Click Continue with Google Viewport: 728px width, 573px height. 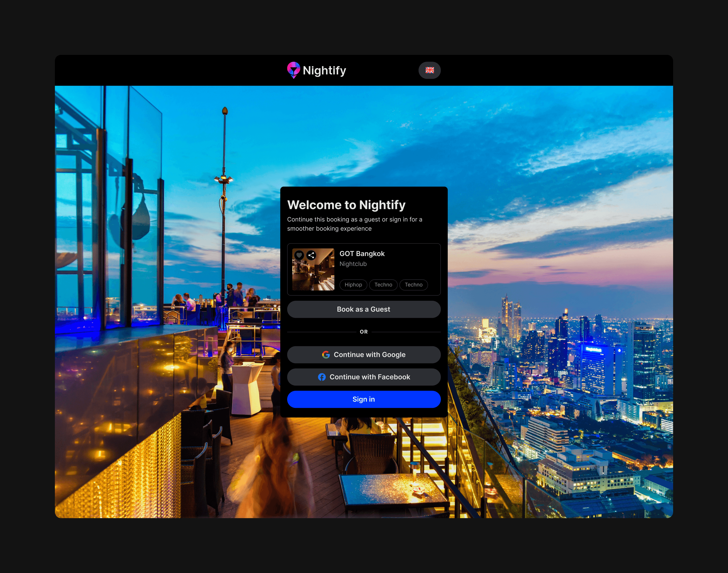tap(364, 354)
